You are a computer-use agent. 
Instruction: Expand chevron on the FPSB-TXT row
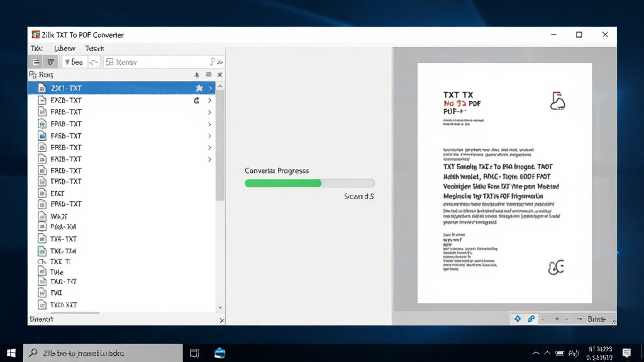tap(209, 136)
